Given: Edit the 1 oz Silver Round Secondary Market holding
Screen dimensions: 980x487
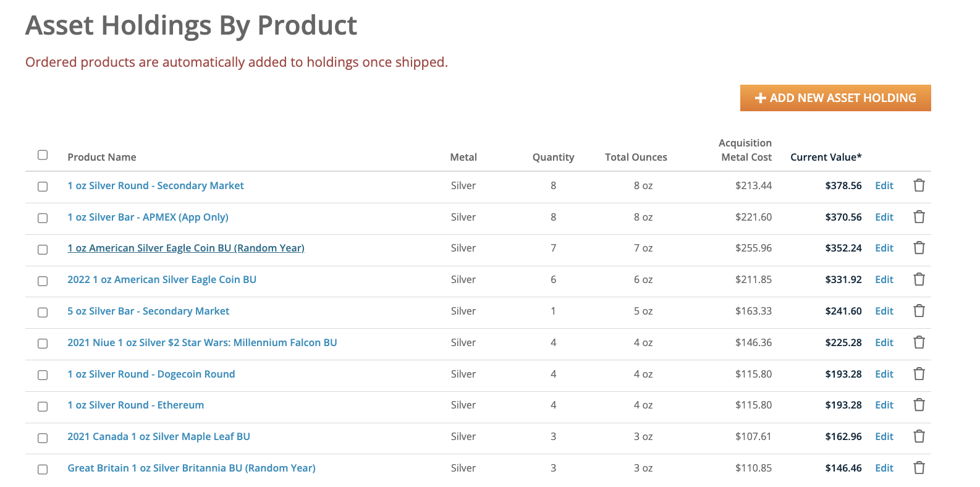Looking at the screenshot, I should point(884,185).
